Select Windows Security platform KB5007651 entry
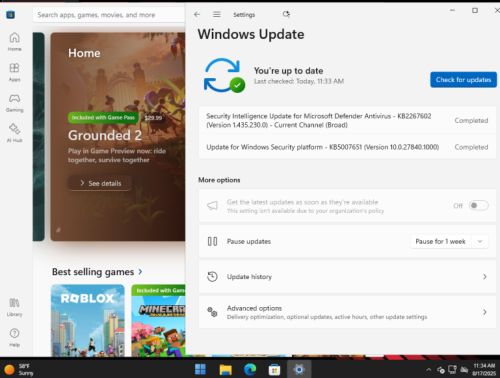The width and height of the screenshot is (500, 378). pyautogui.click(x=347, y=147)
